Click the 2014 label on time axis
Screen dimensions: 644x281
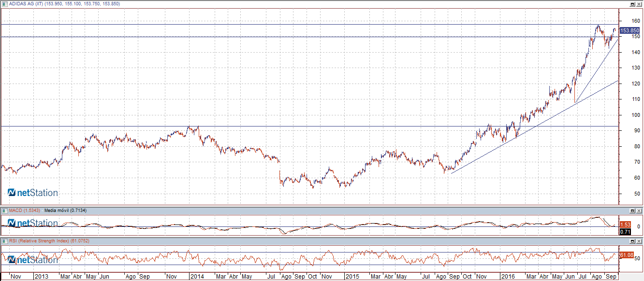(197, 277)
